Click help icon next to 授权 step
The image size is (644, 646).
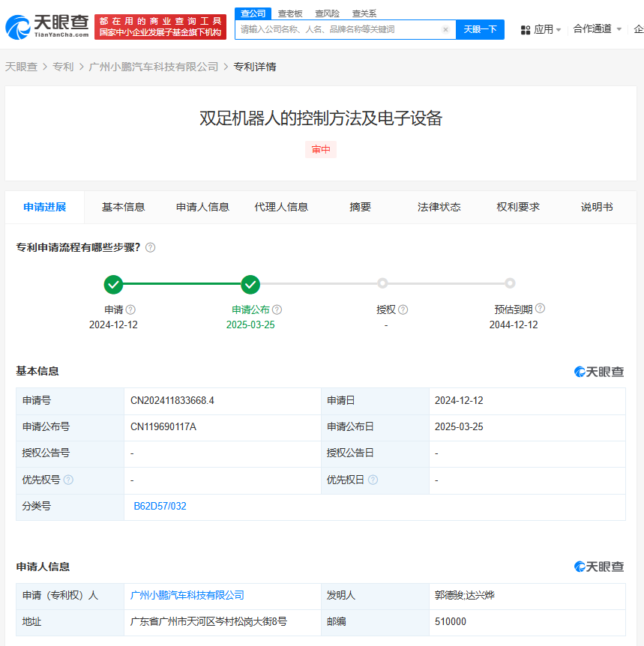[403, 310]
